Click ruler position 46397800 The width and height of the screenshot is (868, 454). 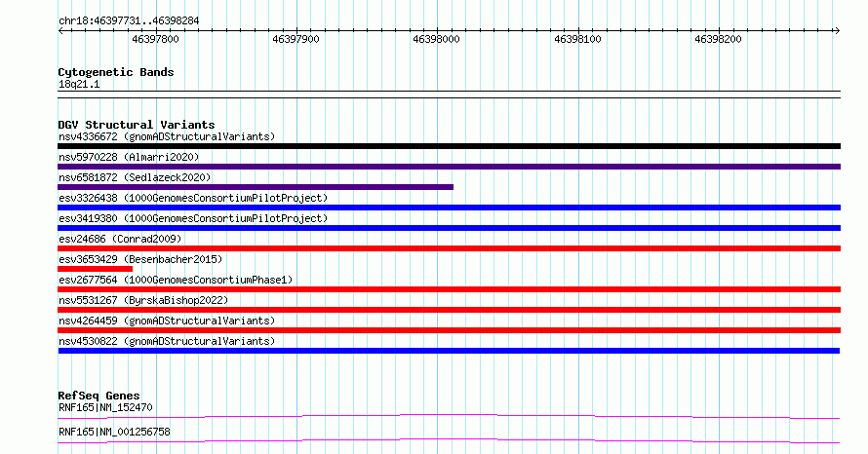(x=155, y=39)
